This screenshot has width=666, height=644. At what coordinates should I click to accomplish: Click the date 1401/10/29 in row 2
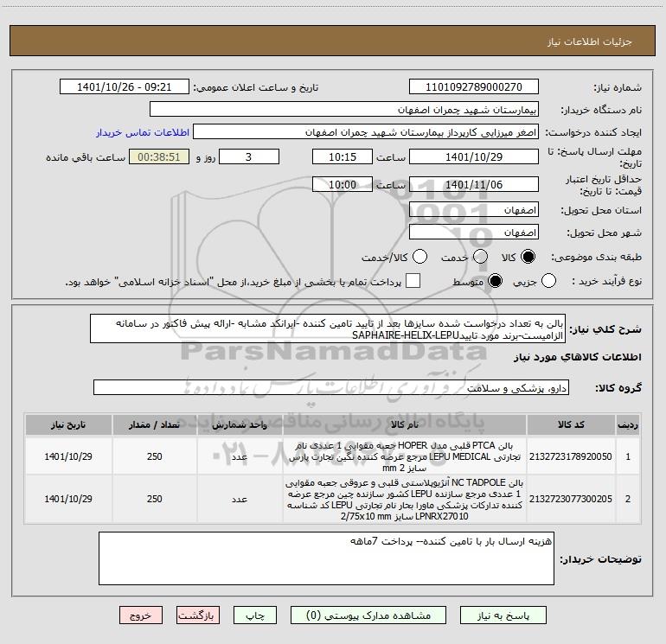point(68,500)
